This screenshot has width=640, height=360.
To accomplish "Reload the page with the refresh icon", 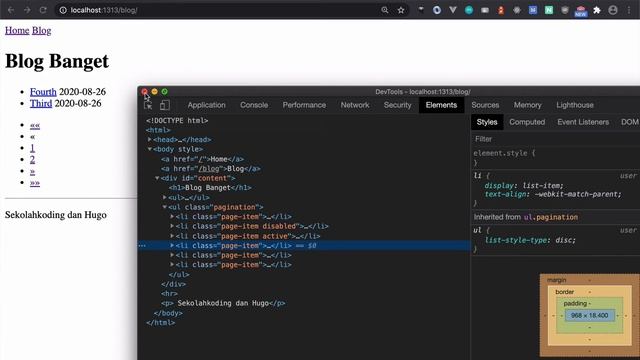I will tap(43, 10).
